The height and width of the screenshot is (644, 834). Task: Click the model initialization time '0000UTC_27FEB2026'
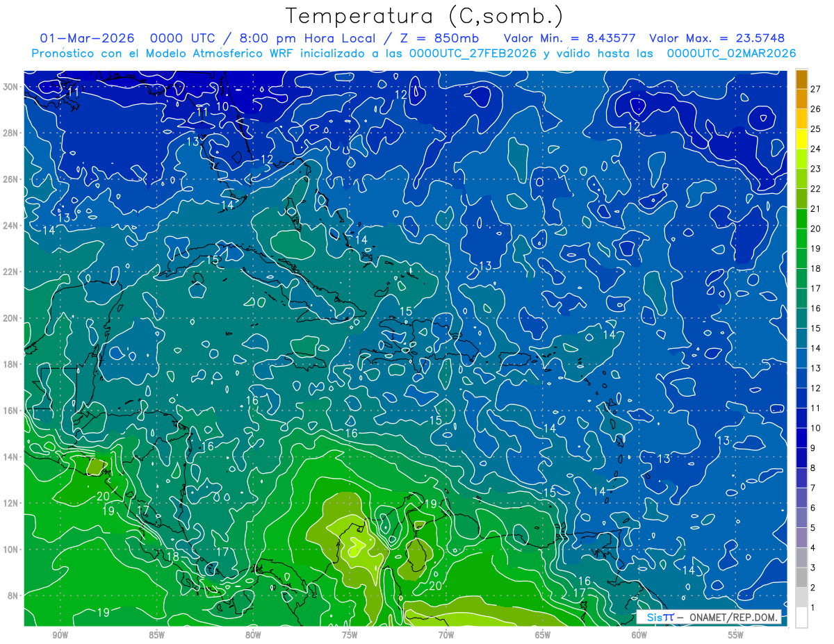coord(473,53)
